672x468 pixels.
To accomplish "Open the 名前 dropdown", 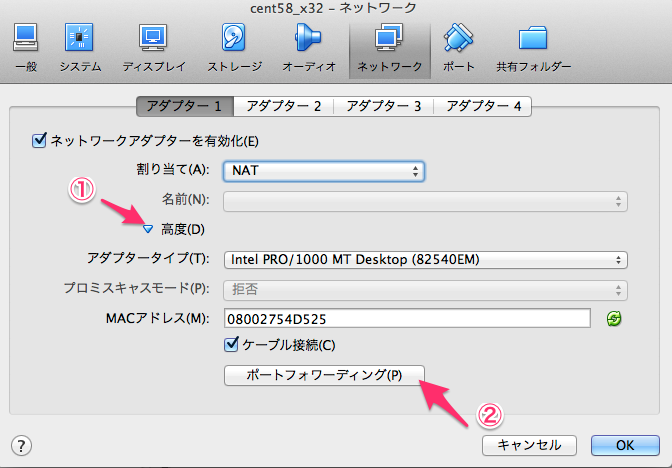I will pyautogui.click(x=425, y=201).
